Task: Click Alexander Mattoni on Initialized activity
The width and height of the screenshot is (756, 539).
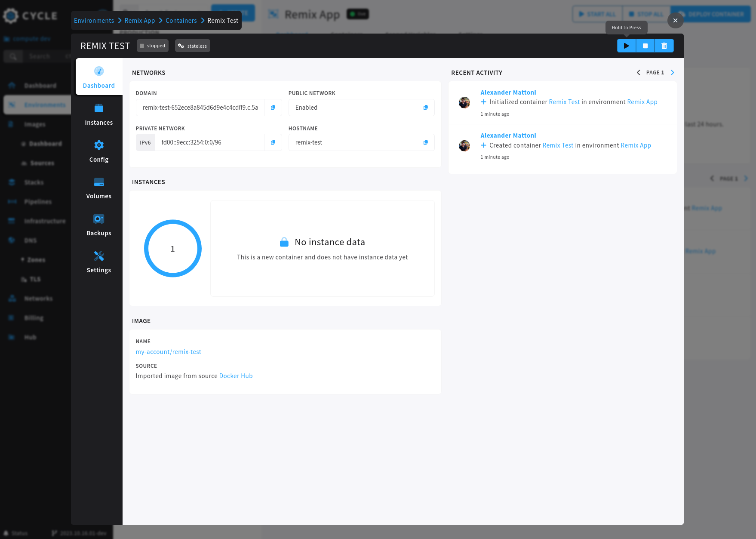Action: coord(508,92)
